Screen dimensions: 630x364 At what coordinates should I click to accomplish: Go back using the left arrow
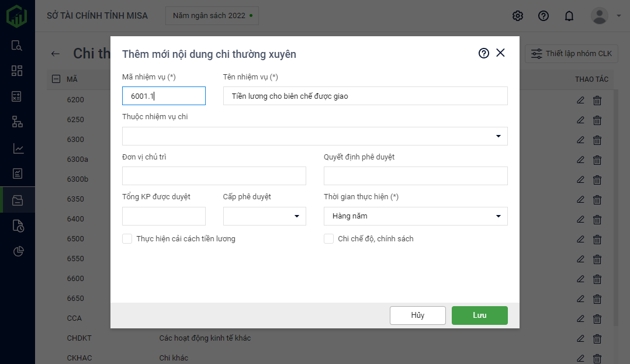56,54
